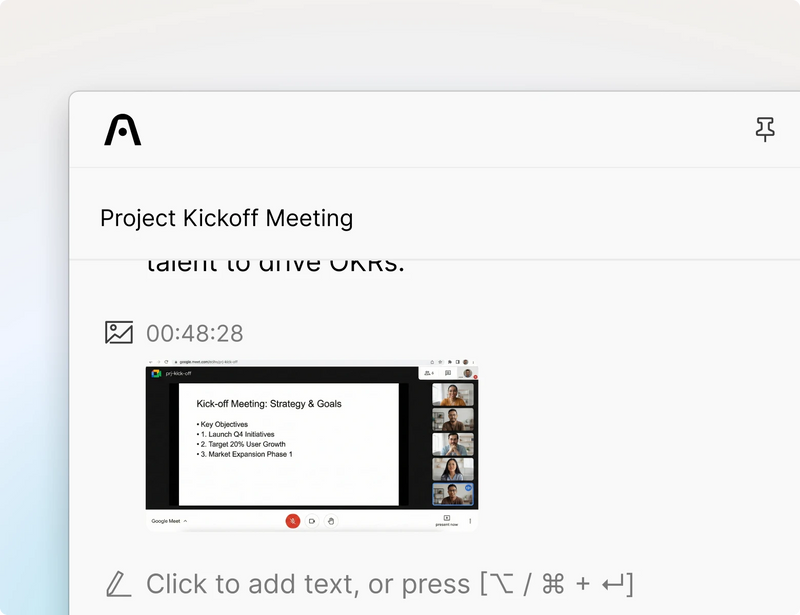Open the Kick-off Meeting slide screenshot
The height and width of the screenshot is (615, 800).
(288, 444)
